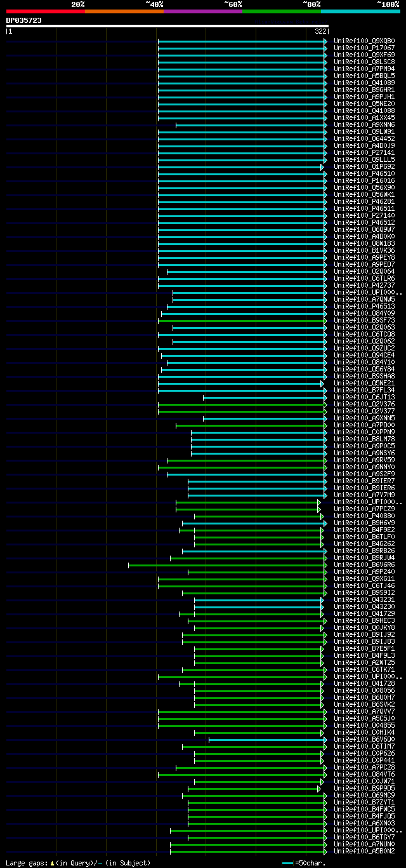The height and width of the screenshot is (868, 406).
Task: Select the UniRef100_A9NSY6 entry
Action: point(364,453)
